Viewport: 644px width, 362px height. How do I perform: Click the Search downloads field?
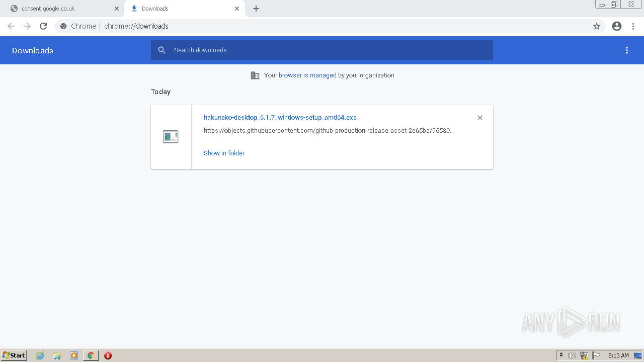click(x=322, y=50)
